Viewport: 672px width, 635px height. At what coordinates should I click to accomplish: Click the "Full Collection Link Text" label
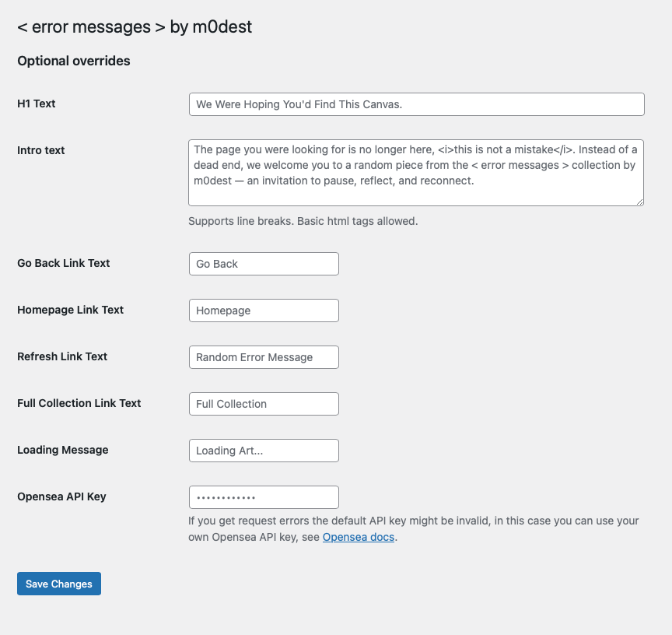click(79, 403)
